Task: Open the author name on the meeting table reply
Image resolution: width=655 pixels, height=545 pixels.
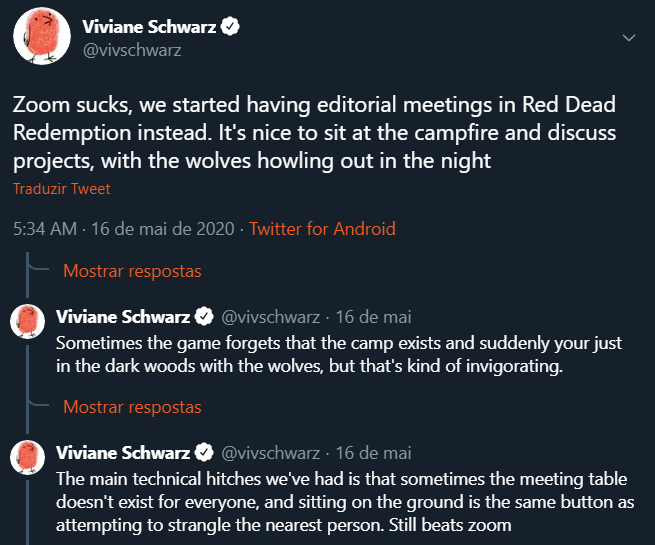Action: (x=123, y=453)
